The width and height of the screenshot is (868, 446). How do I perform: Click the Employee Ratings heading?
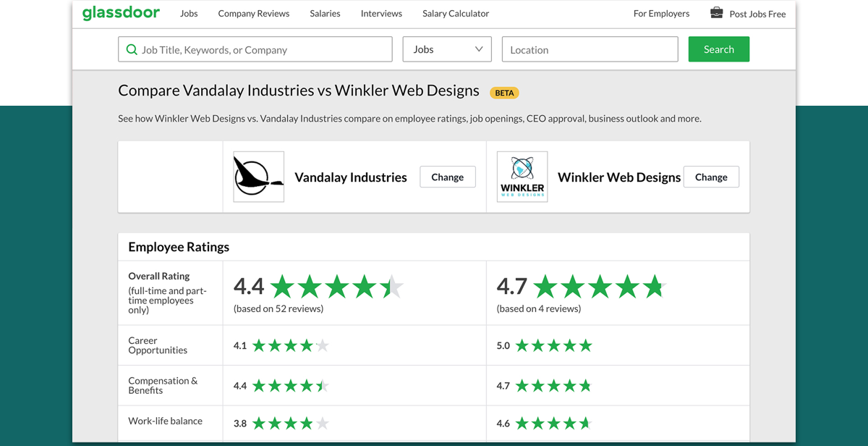[x=179, y=247]
